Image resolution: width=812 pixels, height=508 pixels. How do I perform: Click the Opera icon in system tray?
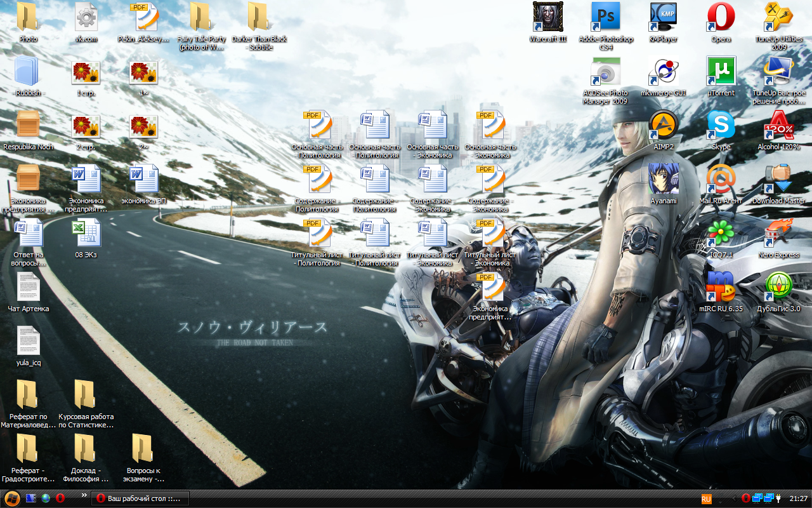[x=746, y=498]
